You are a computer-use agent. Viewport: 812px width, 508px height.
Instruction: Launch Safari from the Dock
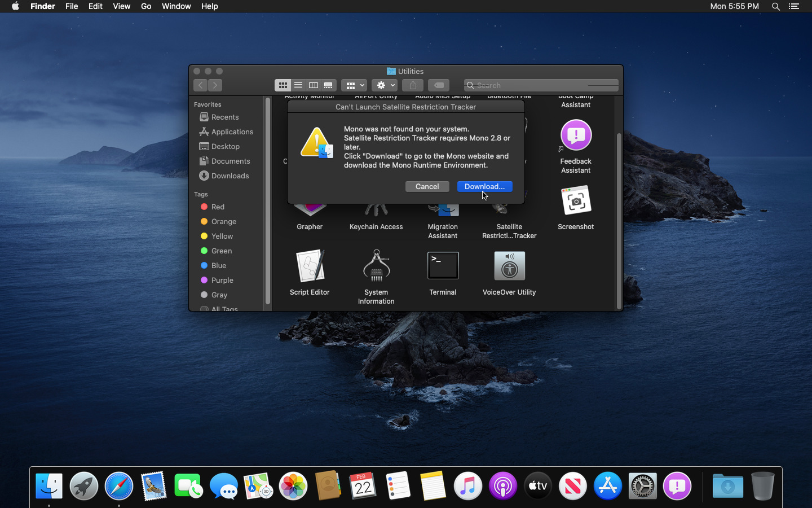click(x=119, y=486)
